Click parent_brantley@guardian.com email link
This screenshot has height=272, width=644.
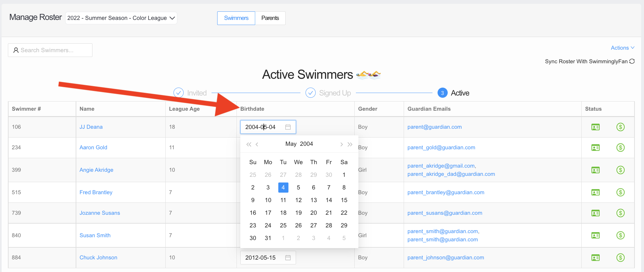pos(446,192)
